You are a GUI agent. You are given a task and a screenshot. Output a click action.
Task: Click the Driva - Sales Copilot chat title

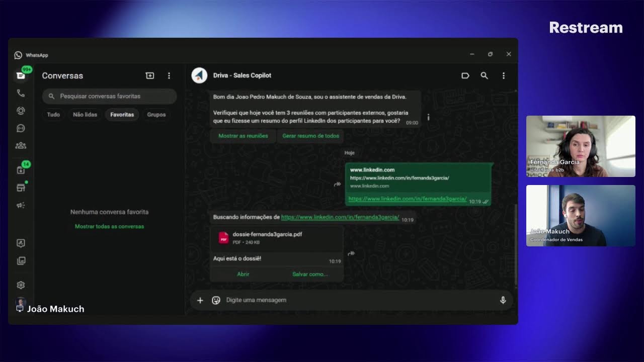(242, 75)
